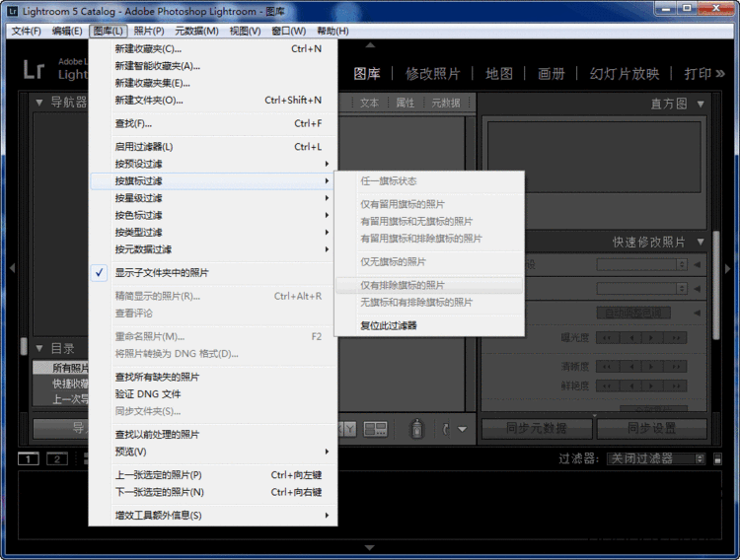The image size is (740, 560).
Task: Click the left panel hide arrow
Action: coord(12,268)
